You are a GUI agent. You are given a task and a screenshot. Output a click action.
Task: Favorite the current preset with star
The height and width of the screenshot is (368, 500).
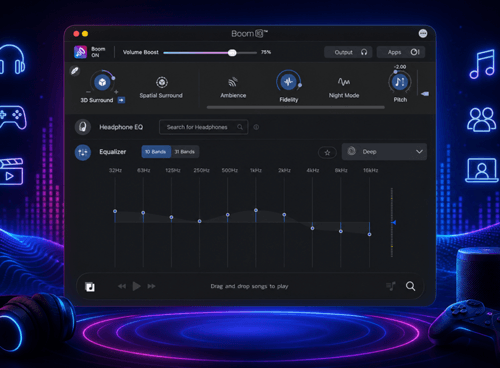[x=327, y=153]
